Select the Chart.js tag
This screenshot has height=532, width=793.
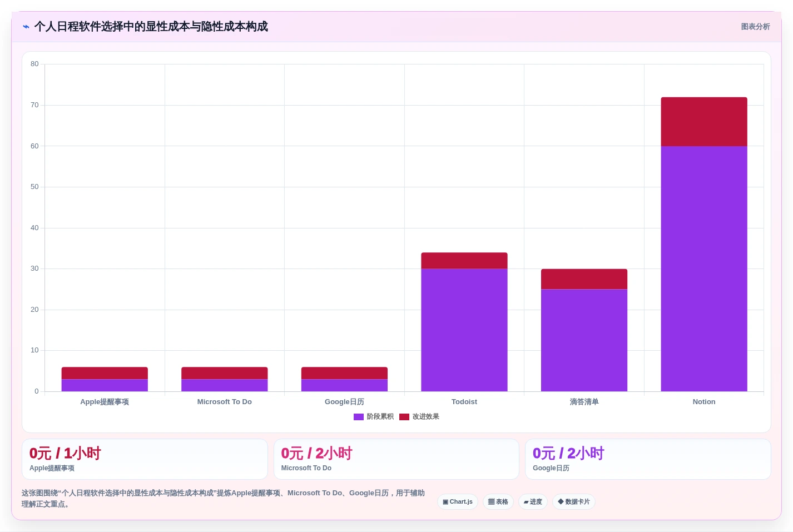click(x=458, y=502)
